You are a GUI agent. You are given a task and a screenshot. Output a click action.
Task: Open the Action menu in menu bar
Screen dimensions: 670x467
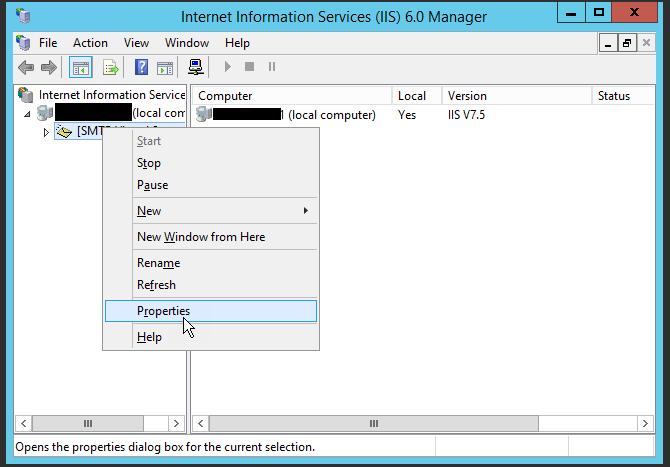coord(90,43)
